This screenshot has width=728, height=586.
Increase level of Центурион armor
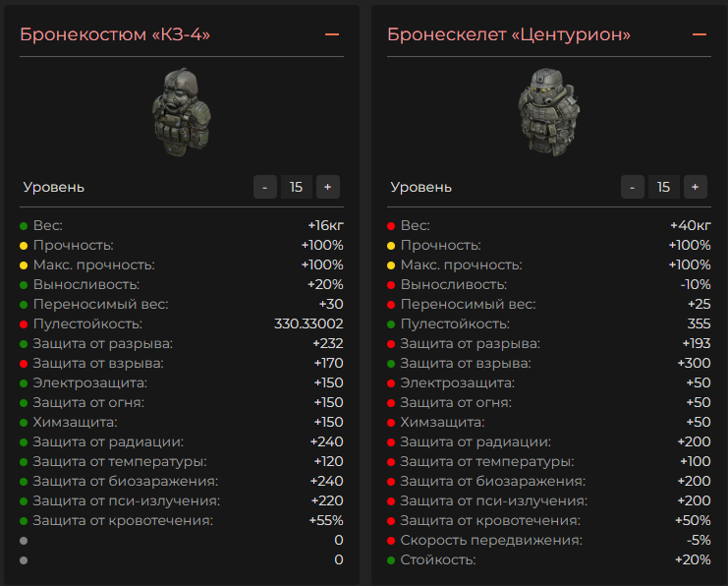(x=695, y=187)
